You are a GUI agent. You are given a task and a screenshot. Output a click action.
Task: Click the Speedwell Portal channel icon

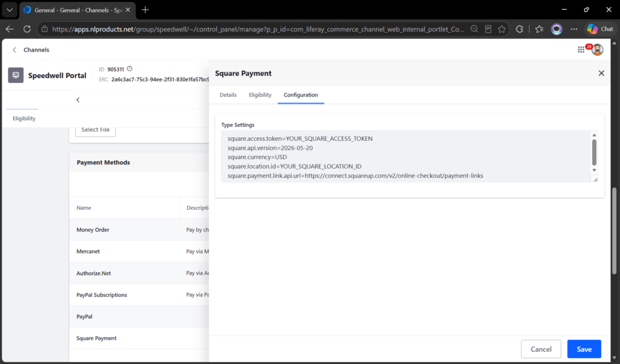[16, 75]
